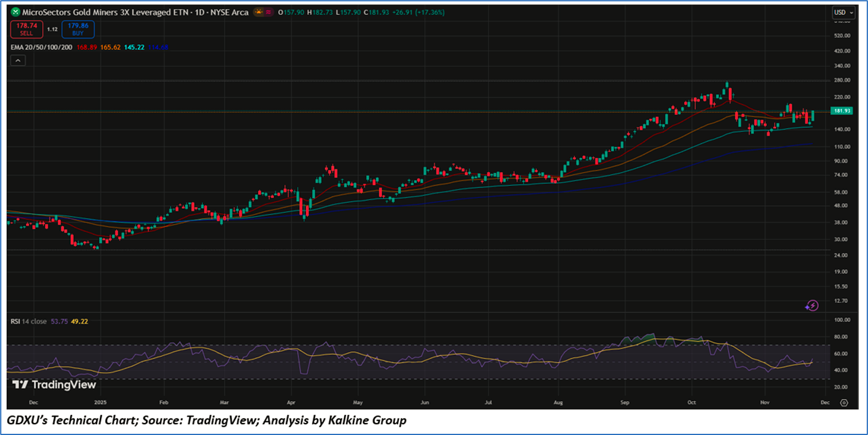Click the Feb label on time axis
Image resolution: width=868 pixels, height=435 pixels.
164,403
